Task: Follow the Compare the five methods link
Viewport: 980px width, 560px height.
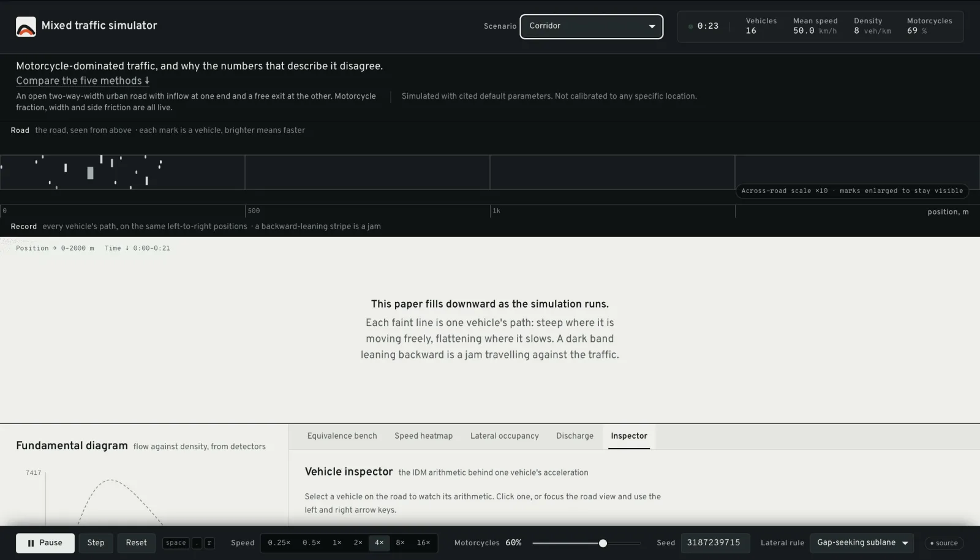Action: coord(83,81)
